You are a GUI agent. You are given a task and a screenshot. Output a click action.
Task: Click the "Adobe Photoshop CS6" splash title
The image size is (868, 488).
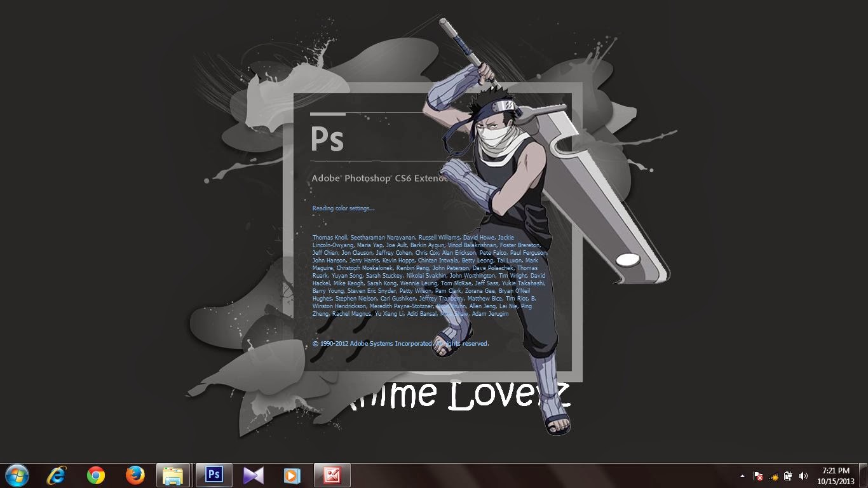[362, 179]
